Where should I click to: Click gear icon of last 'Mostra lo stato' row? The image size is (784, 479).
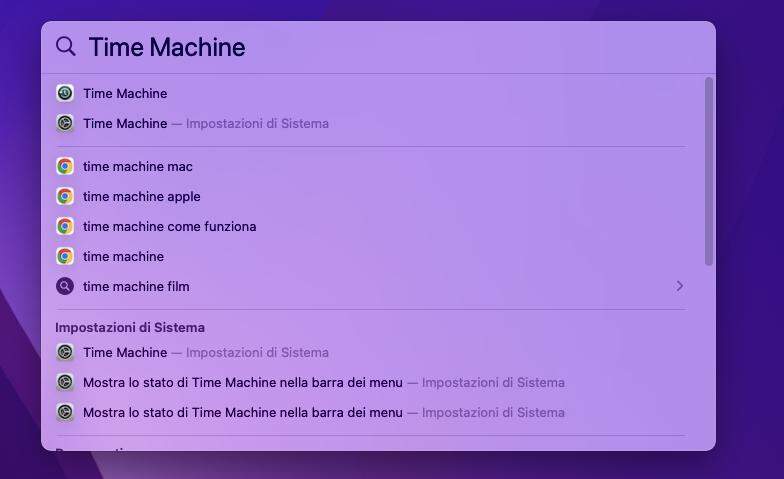point(65,412)
